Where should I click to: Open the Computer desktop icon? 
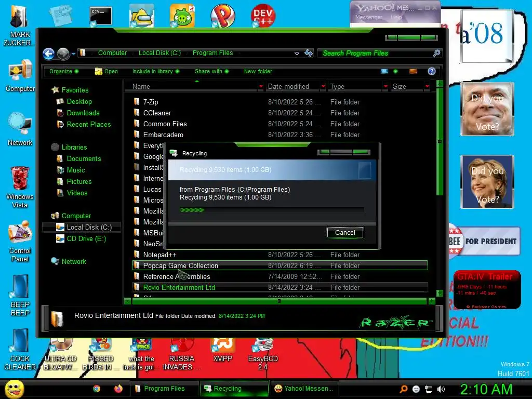point(20,76)
